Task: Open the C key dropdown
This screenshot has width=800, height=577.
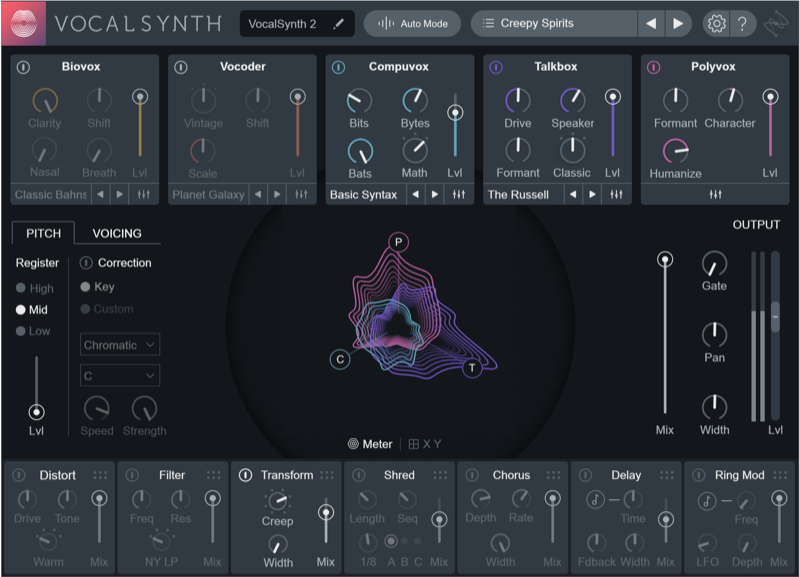Action: coord(120,375)
